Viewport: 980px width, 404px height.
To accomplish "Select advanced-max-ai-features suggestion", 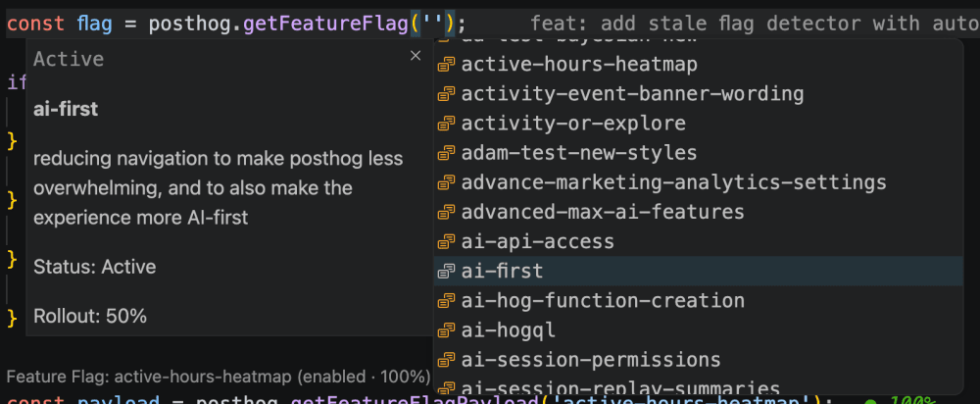I will (698, 212).
